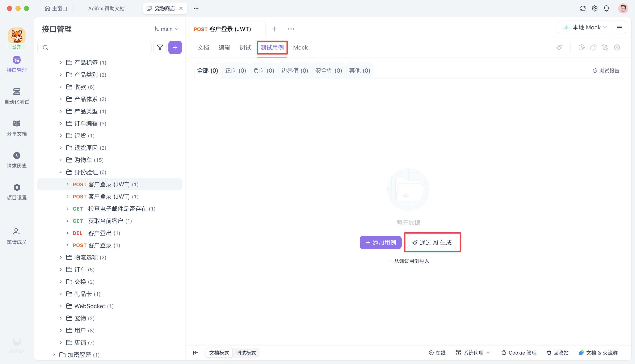Select the 安全性 (0) test case filter
Image resolution: width=635 pixels, height=364 pixels.
(x=328, y=71)
